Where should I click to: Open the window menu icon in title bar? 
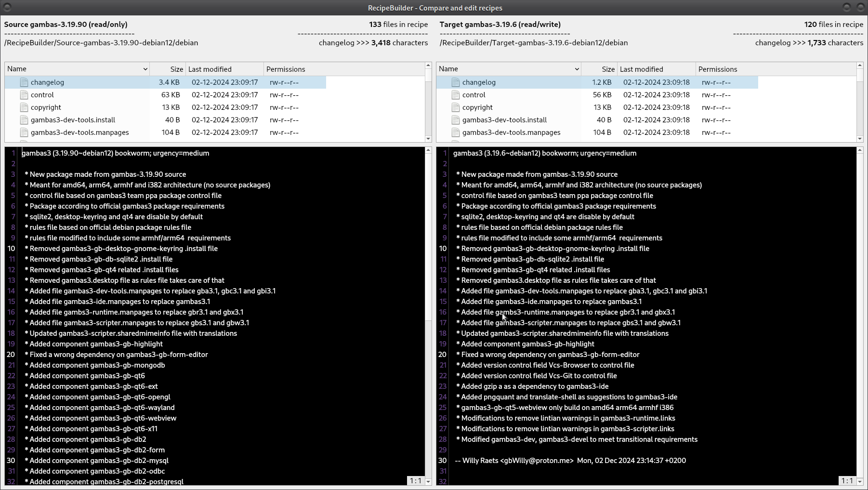7,8
